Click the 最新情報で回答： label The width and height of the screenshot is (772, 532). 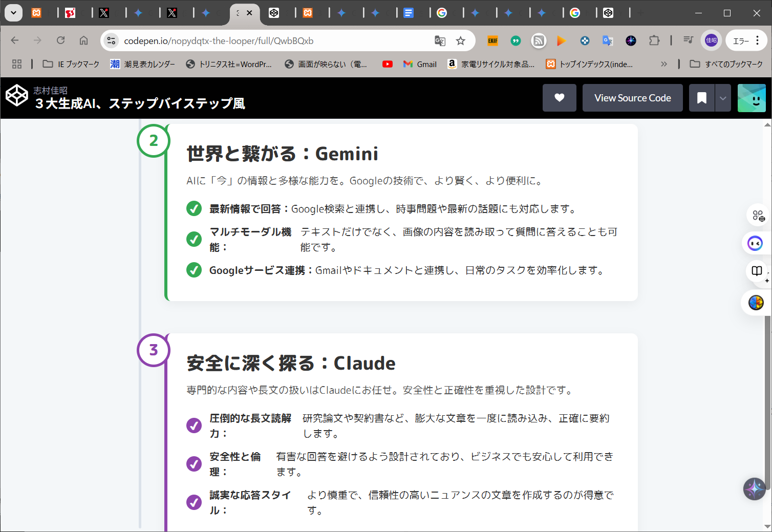pos(250,209)
